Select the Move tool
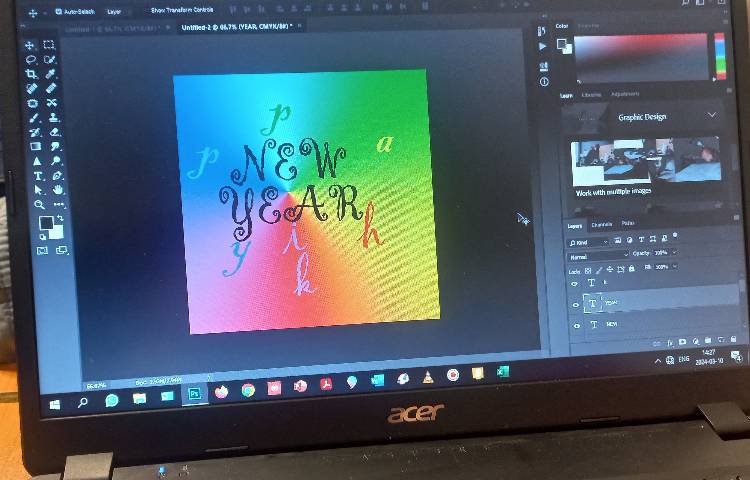750x480 pixels. (30, 45)
